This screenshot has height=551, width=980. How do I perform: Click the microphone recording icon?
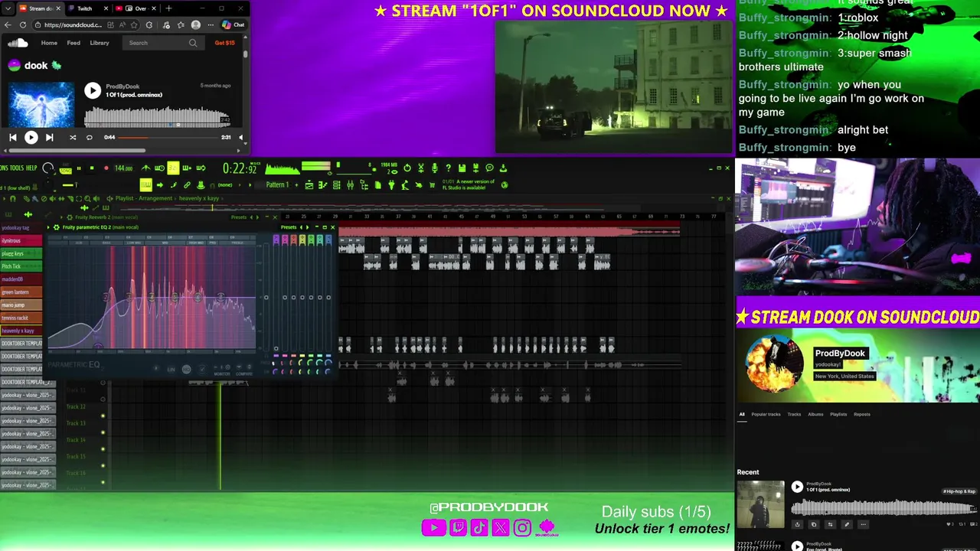tap(434, 168)
